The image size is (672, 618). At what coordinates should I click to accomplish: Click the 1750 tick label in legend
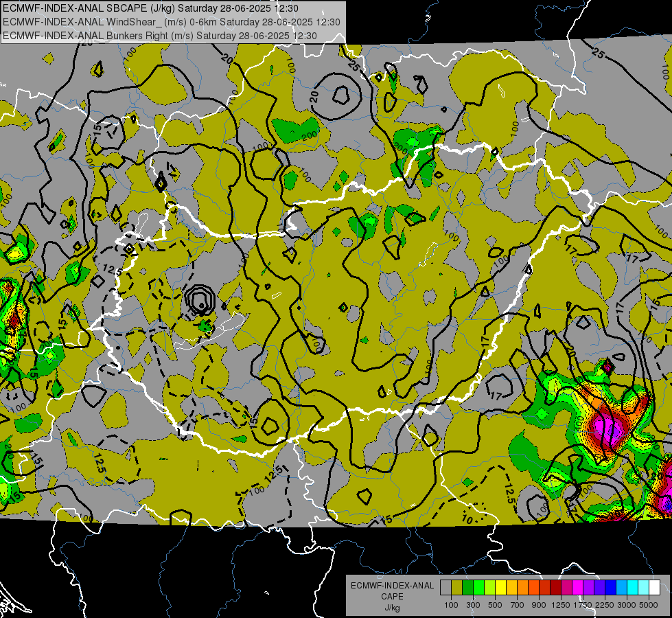coord(583,605)
